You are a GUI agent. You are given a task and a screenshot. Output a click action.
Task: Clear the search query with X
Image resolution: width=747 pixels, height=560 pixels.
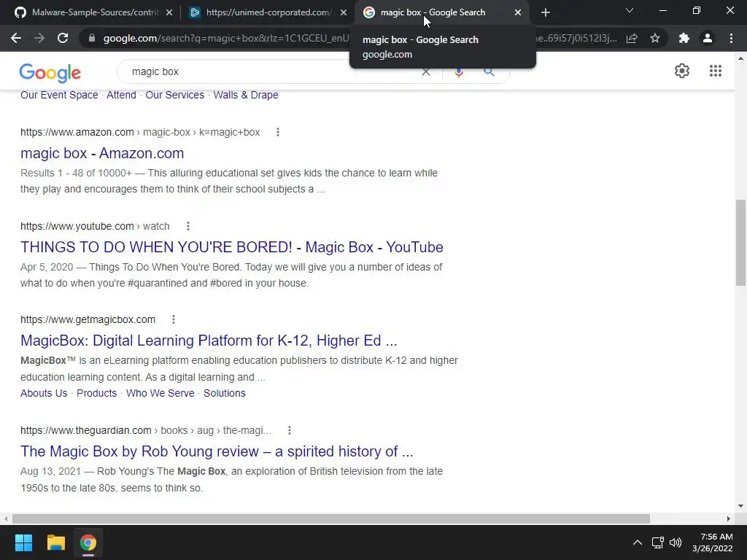tap(426, 72)
